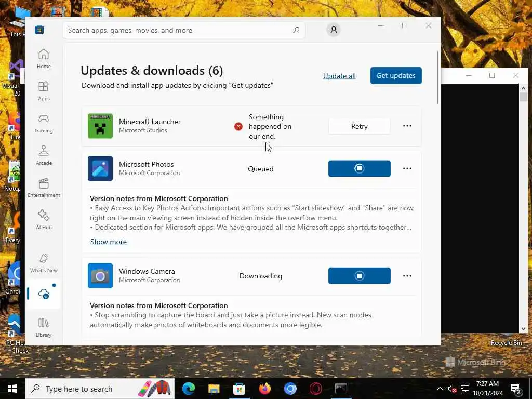Screen dimensions: 532x399
Task: Open the Home section in the Store sidebar
Action: point(44,59)
